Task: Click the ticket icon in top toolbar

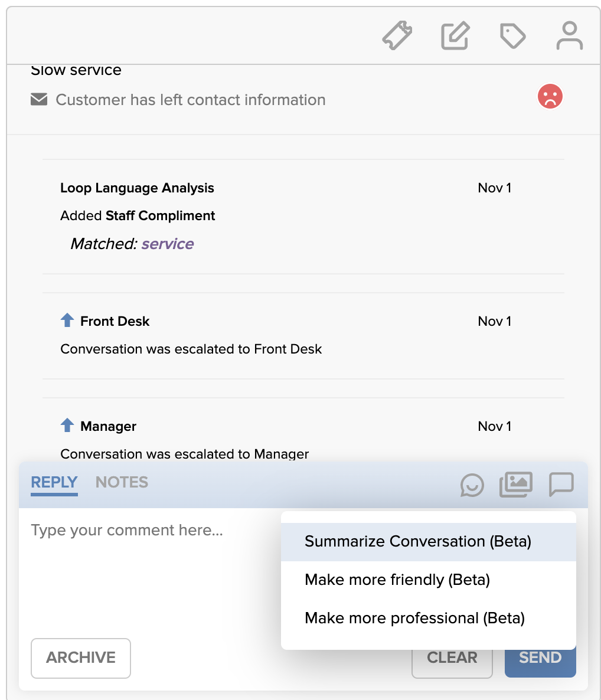Action: (397, 35)
